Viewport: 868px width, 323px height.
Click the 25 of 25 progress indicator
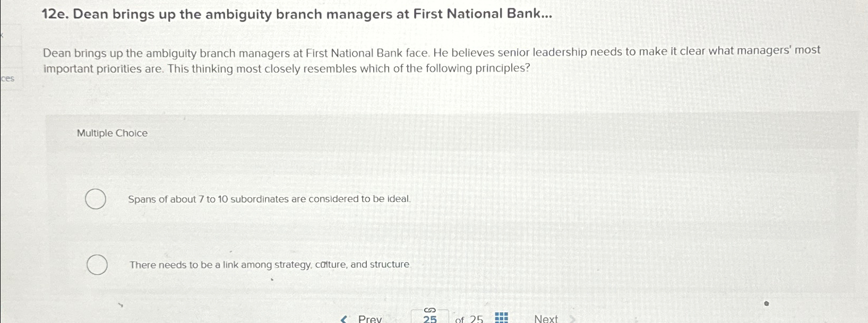(x=467, y=319)
